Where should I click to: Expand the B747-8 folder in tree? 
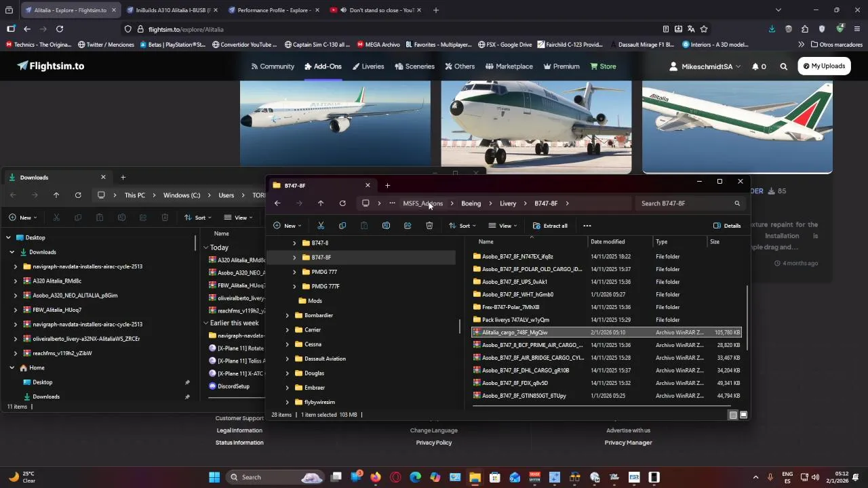[x=294, y=243]
